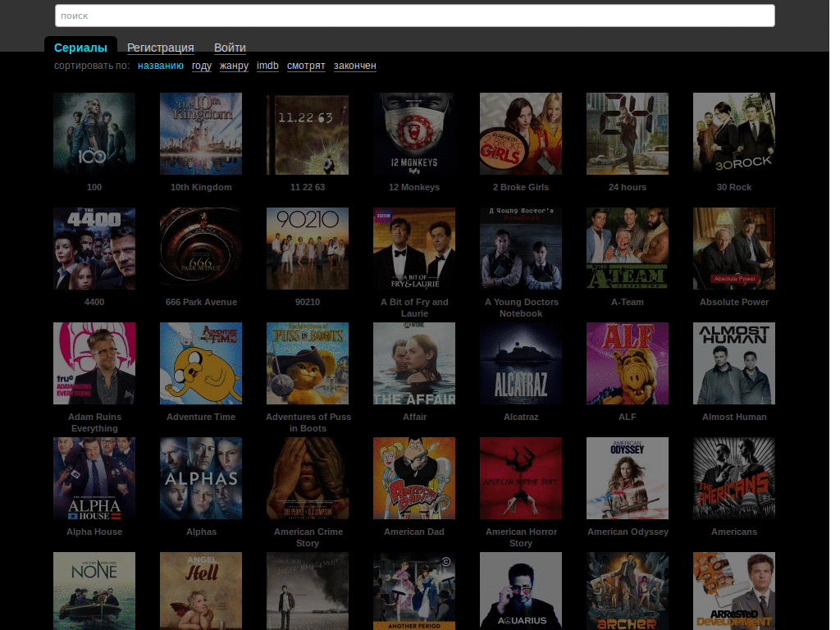
Task: Open the Absolute Power poster
Action: coord(734,249)
